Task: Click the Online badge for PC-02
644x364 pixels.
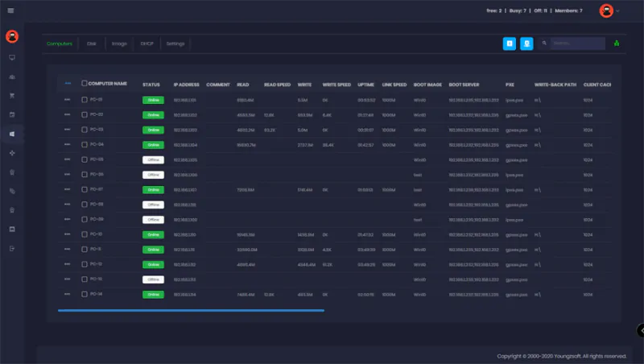Action: 153,115
